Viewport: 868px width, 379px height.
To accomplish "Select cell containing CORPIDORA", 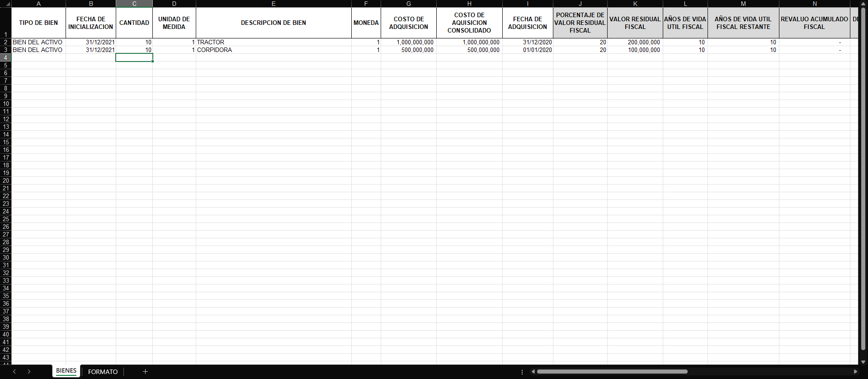I will [x=273, y=50].
